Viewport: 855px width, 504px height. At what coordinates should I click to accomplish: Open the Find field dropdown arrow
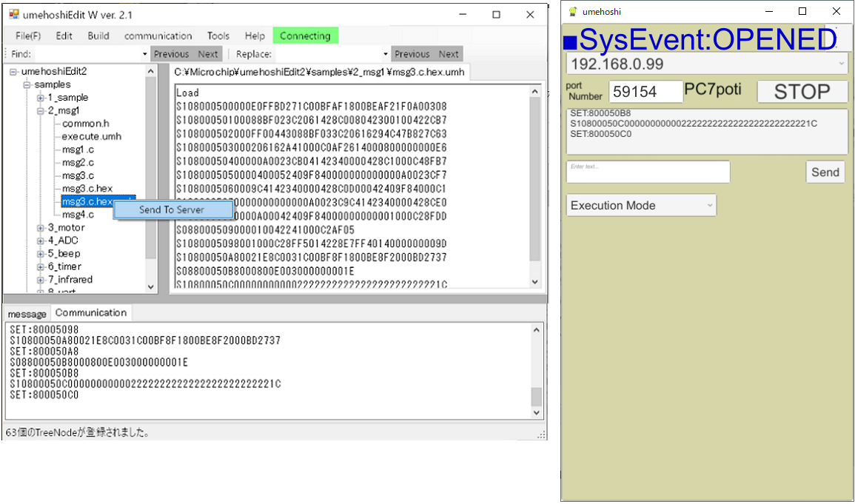[x=145, y=54]
